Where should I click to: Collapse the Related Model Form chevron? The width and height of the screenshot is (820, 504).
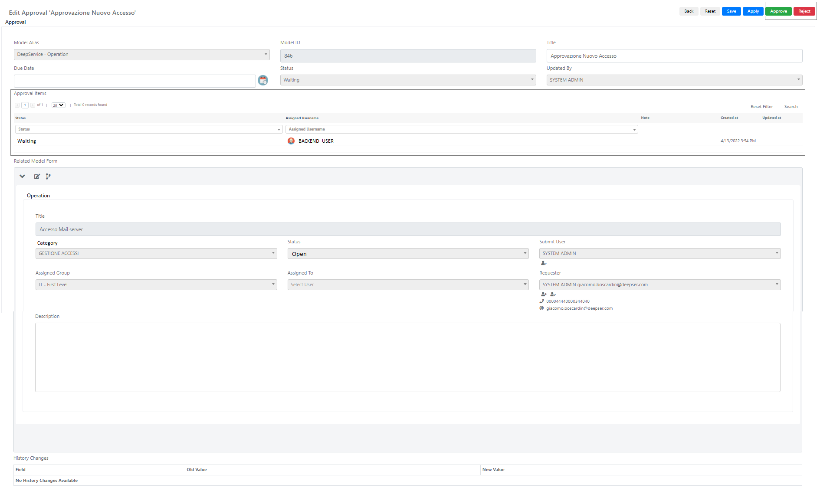pos(23,177)
